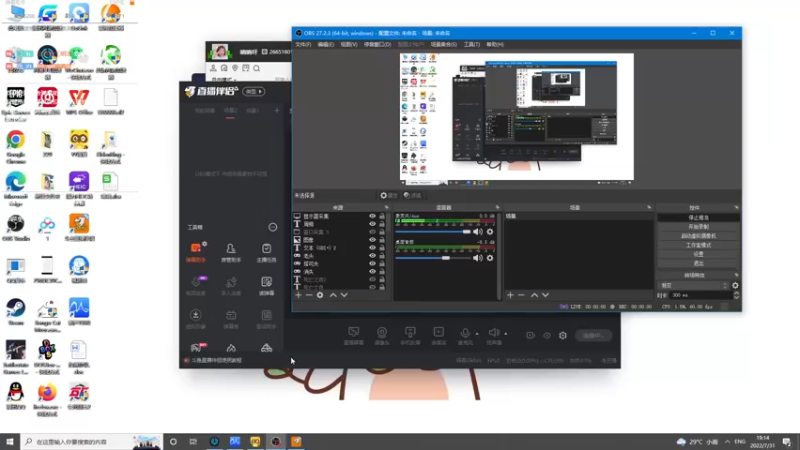The height and width of the screenshot is (450, 800).
Task: Toggle visibility eye of 显示器采集 source
Action: [372, 216]
